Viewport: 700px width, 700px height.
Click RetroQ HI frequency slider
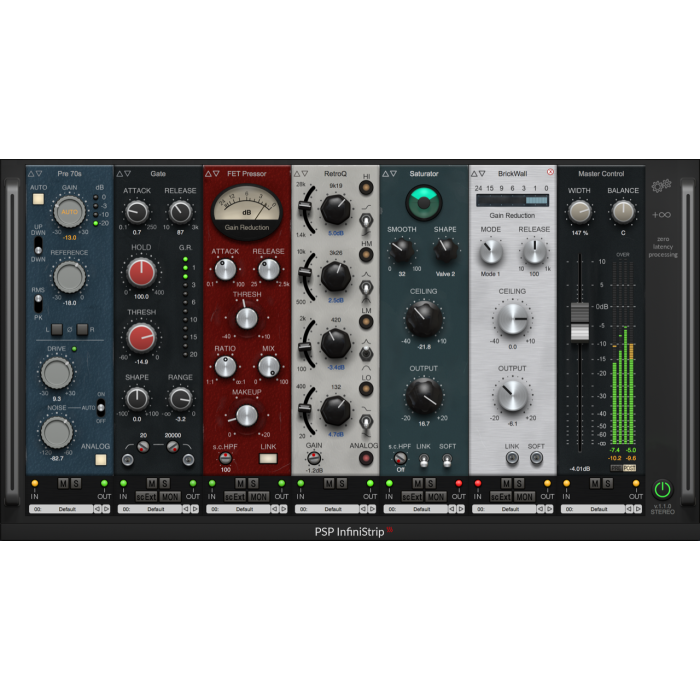[305, 208]
